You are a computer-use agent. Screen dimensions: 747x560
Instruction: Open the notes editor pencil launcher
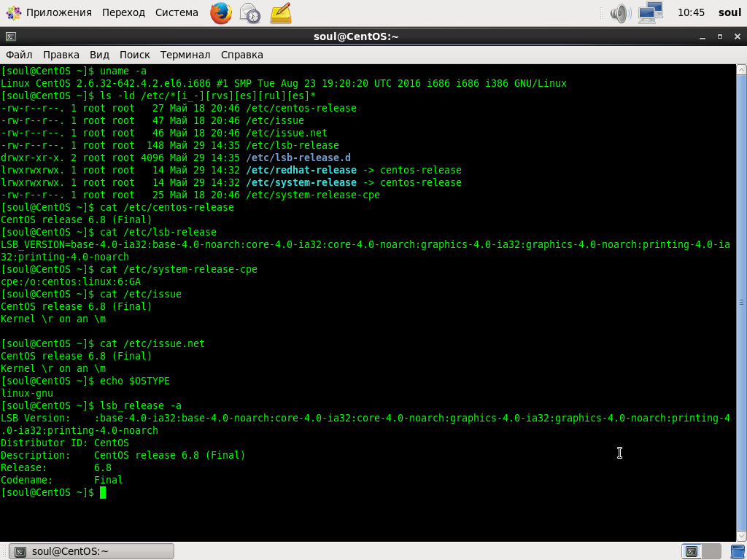pos(281,13)
